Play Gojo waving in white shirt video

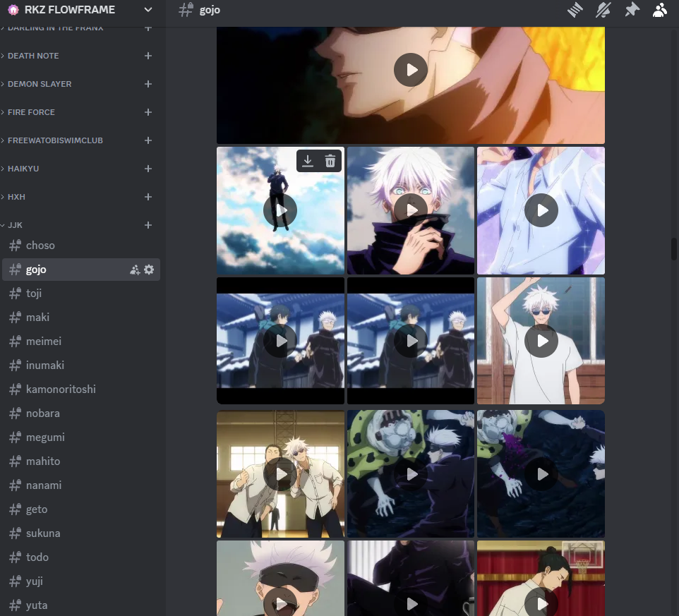click(541, 341)
